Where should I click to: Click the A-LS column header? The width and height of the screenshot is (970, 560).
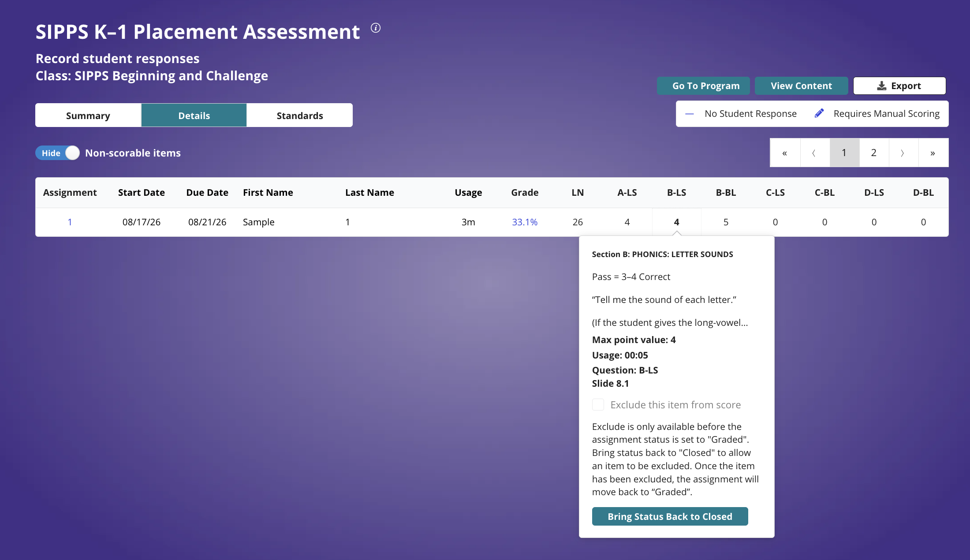pos(627,193)
